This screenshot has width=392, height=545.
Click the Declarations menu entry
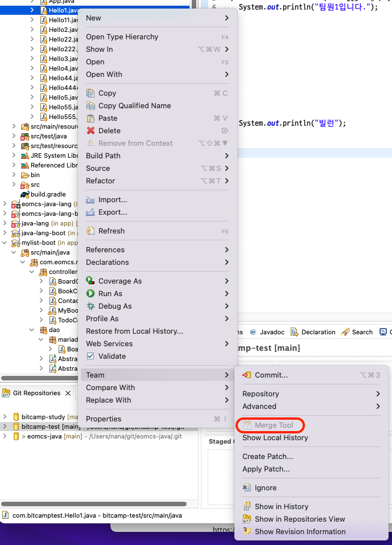coord(158,263)
